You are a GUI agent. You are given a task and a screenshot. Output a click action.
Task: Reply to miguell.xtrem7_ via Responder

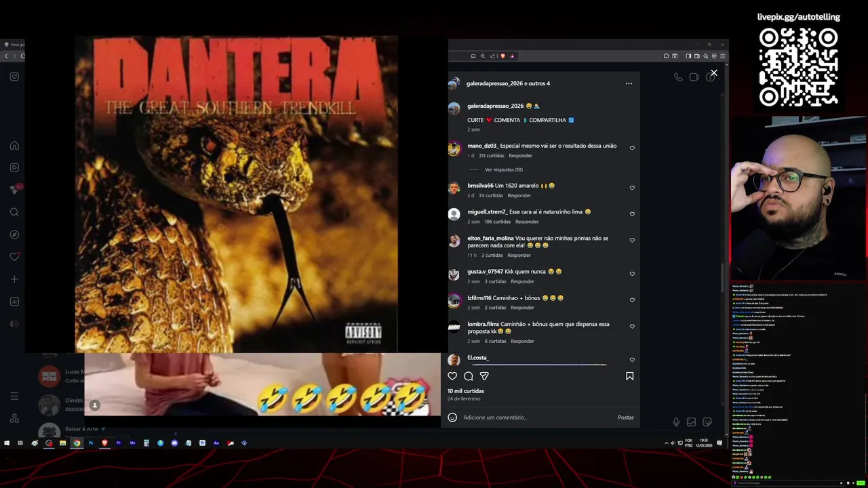(527, 222)
